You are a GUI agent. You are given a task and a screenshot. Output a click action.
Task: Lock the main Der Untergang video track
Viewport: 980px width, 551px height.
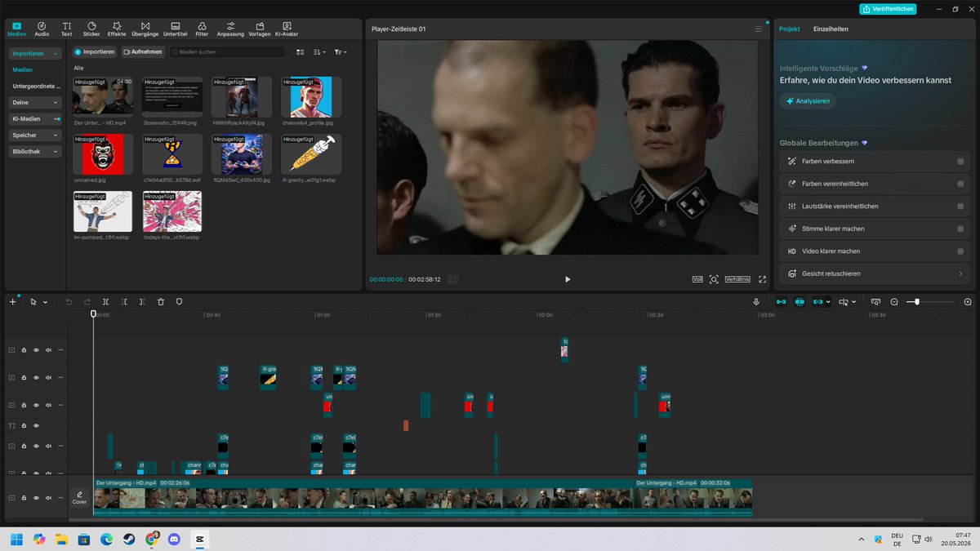pyautogui.click(x=24, y=497)
